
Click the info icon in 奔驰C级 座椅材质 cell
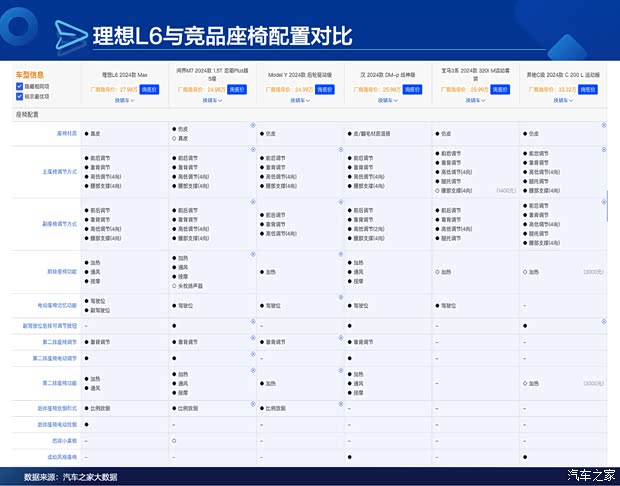[603, 125]
